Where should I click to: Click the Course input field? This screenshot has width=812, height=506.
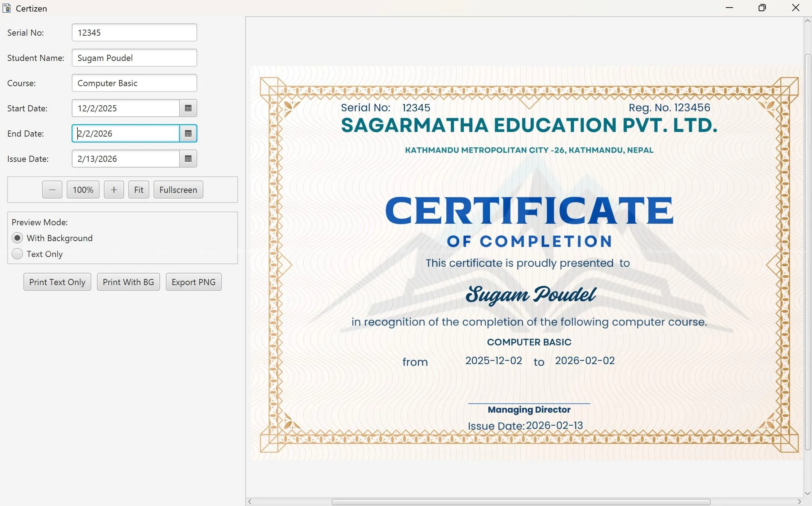pos(134,83)
